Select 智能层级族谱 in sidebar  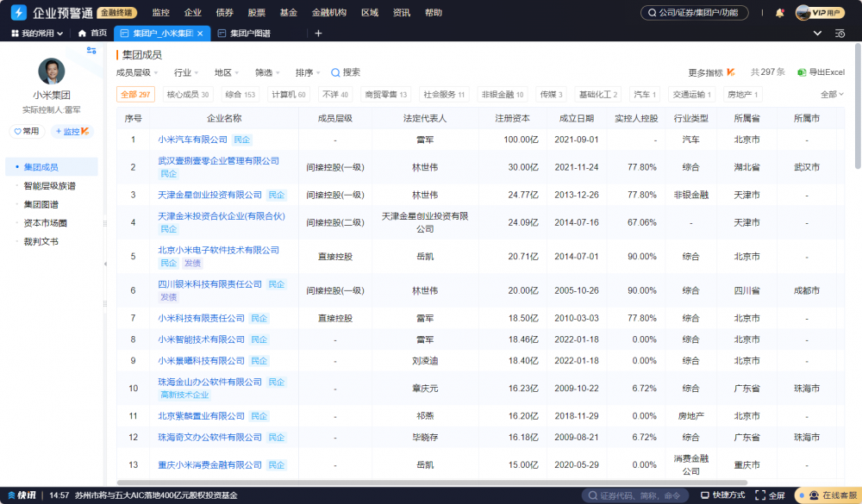coord(49,186)
